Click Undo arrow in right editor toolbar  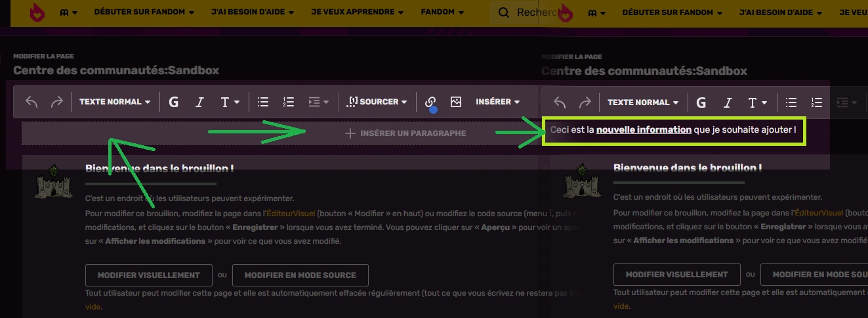click(560, 102)
